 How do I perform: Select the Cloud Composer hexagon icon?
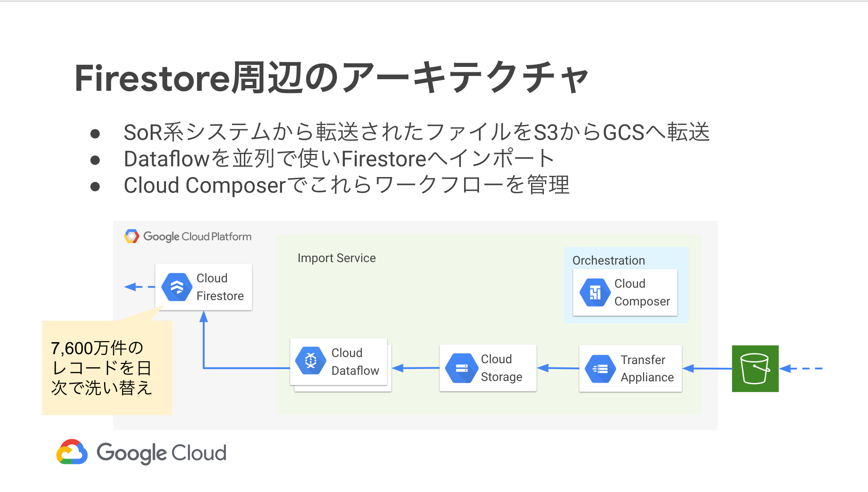(x=596, y=292)
